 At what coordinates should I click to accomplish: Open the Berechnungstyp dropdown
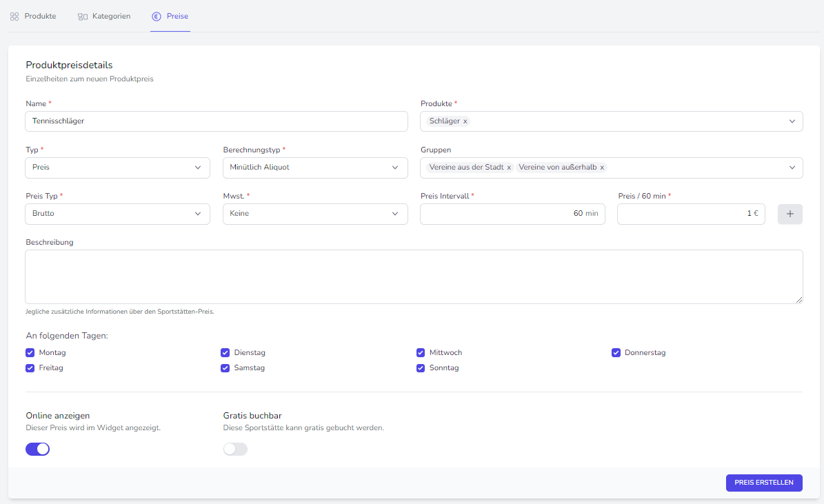(315, 168)
